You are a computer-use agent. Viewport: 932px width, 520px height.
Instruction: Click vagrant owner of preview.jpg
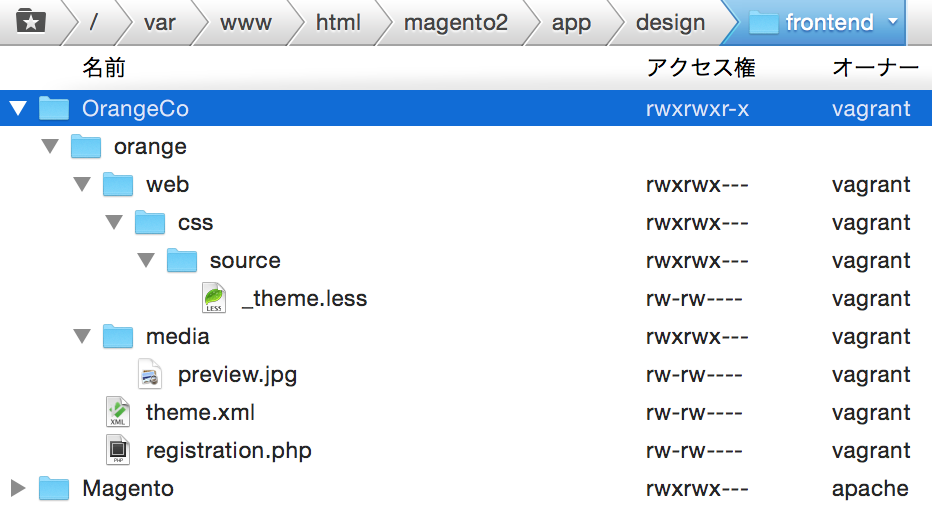point(871,376)
